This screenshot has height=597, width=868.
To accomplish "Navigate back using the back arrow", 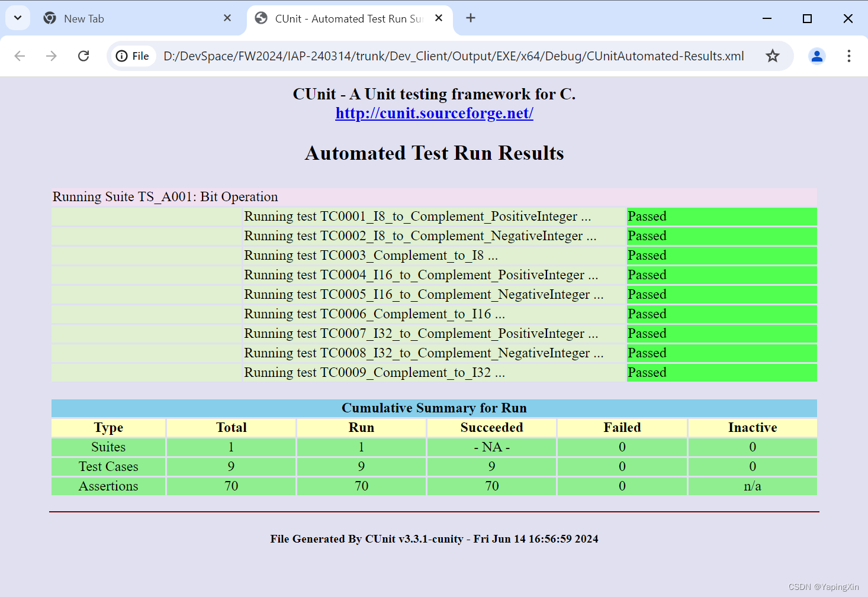I will [20, 56].
